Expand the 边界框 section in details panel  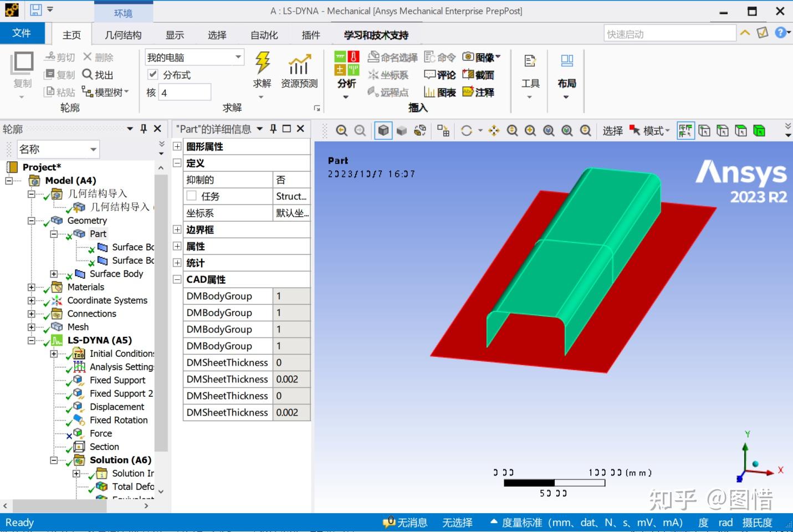coord(177,229)
